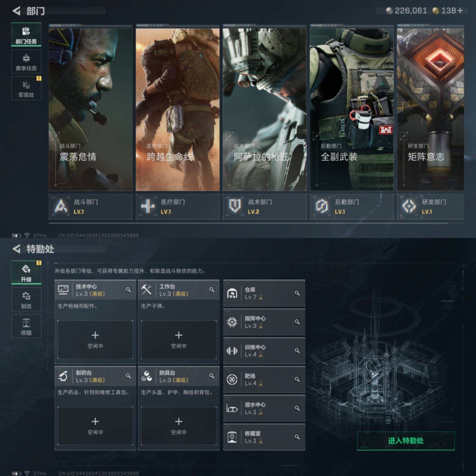Select 制造 tab in 特勤处 sidebar
476x476 pixels.
[26, 299]
